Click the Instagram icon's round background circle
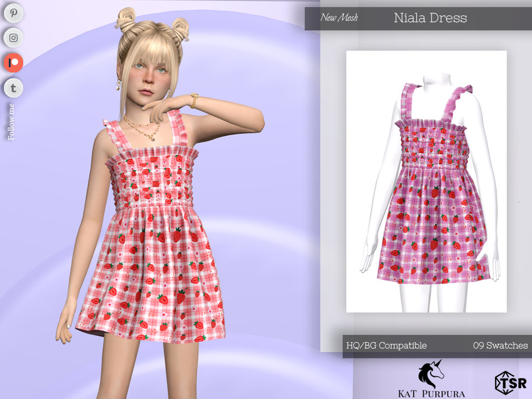The height and width of the screenshot is (399, 532). point(13,38)
